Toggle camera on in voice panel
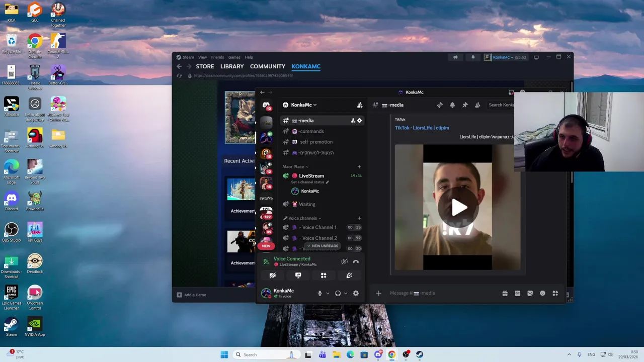This screenshot has height=362, width=644. tap(272, 276)
